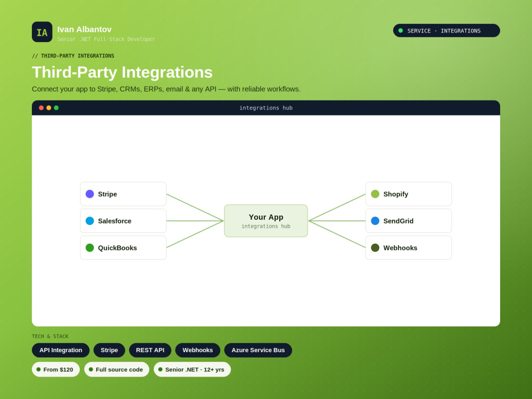Click the yellow window minimize dot
The image size is (532, 399).
pyautogui.click(x=48, y=108)
